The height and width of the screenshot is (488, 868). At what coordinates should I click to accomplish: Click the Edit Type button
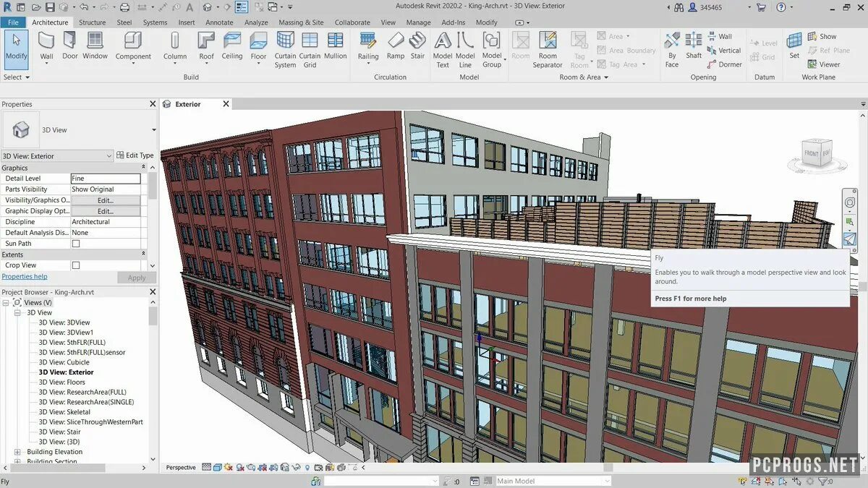tap(135, 155)
